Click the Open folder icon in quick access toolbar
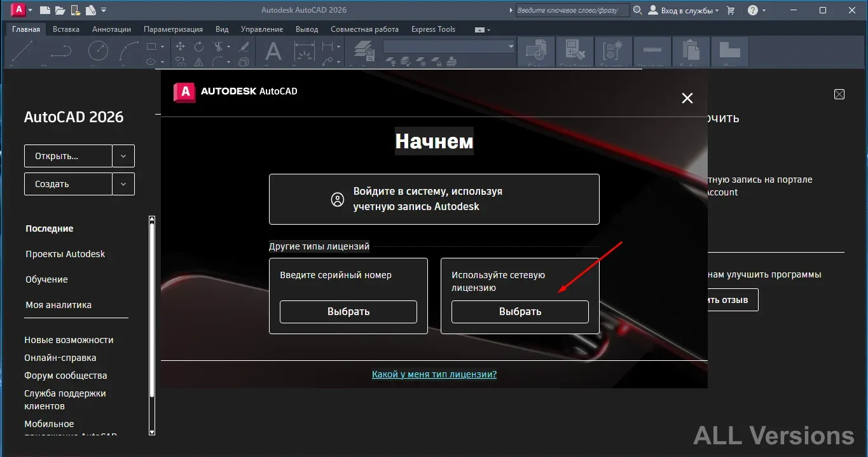The height and width of the screenshot is (457, 868). [60, 10]
